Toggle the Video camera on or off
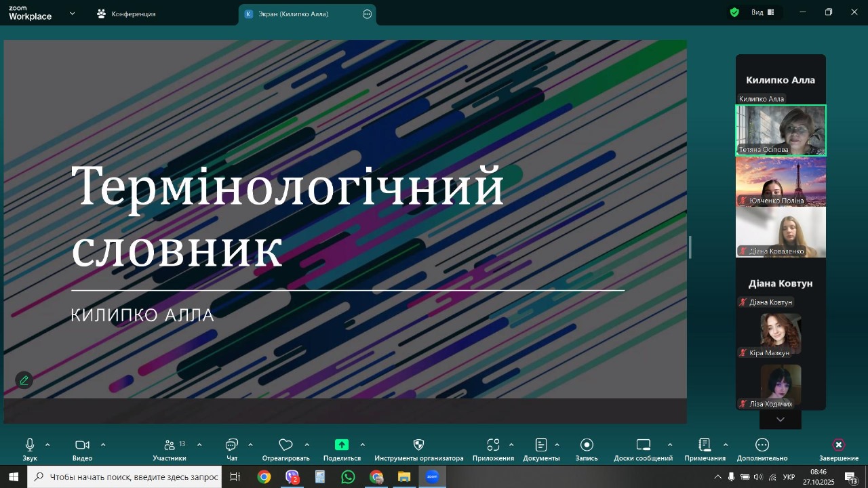Screen dimensions: 868x488 [x=82, y=445]
